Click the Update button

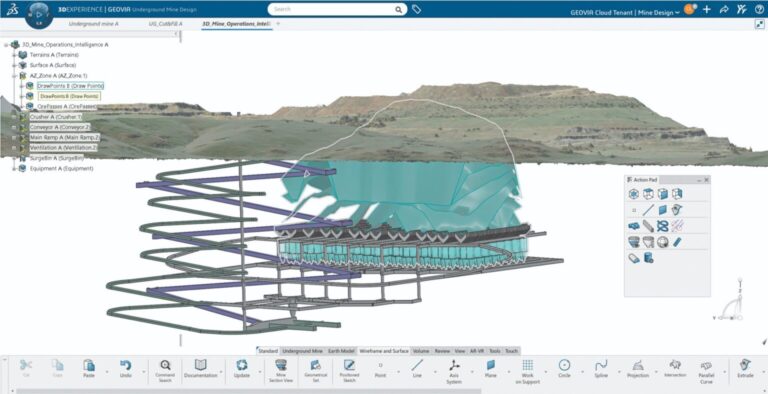pos(241,369)
